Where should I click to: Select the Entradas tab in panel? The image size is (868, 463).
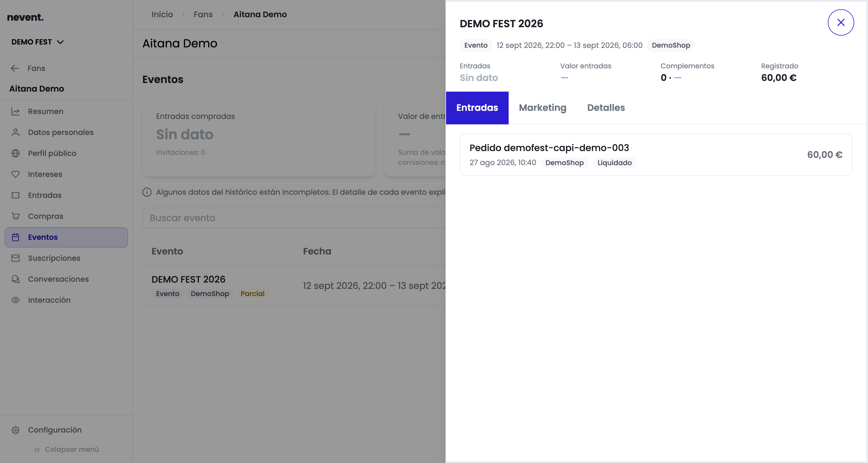[x=477, y=108]
